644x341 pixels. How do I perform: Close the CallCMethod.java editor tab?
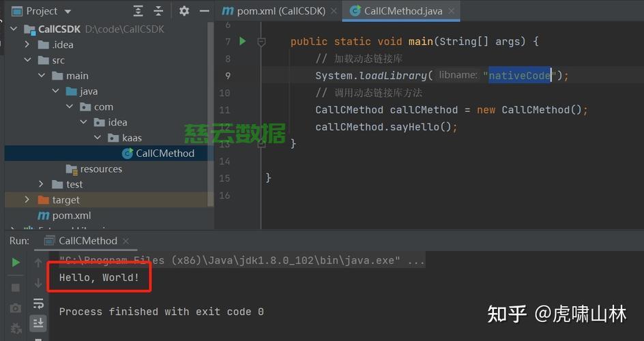click(x=452, y=11)
